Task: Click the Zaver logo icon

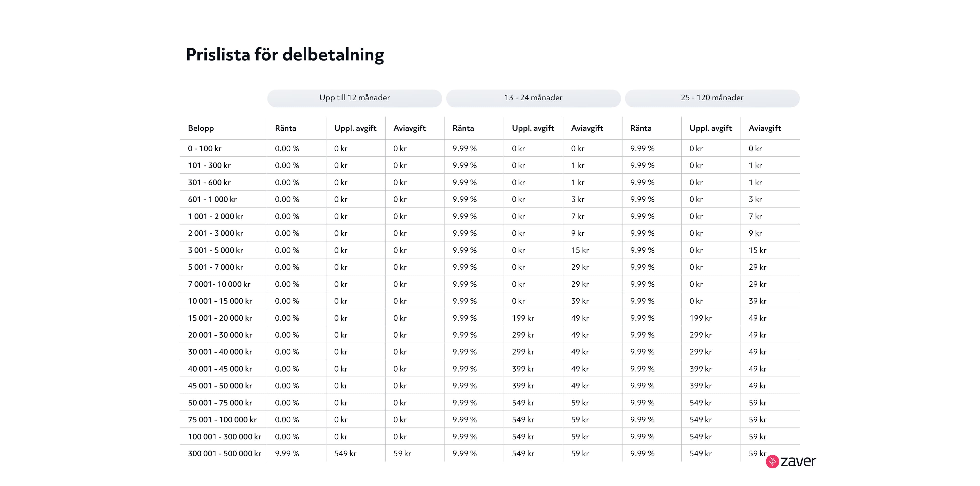Action: [x=772, y=462]
